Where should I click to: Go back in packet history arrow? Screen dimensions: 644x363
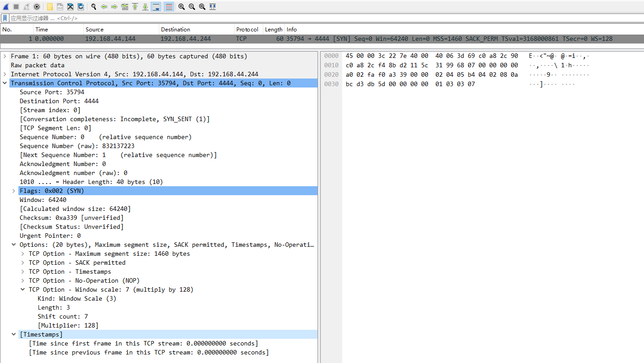click(x=104, y=7)
